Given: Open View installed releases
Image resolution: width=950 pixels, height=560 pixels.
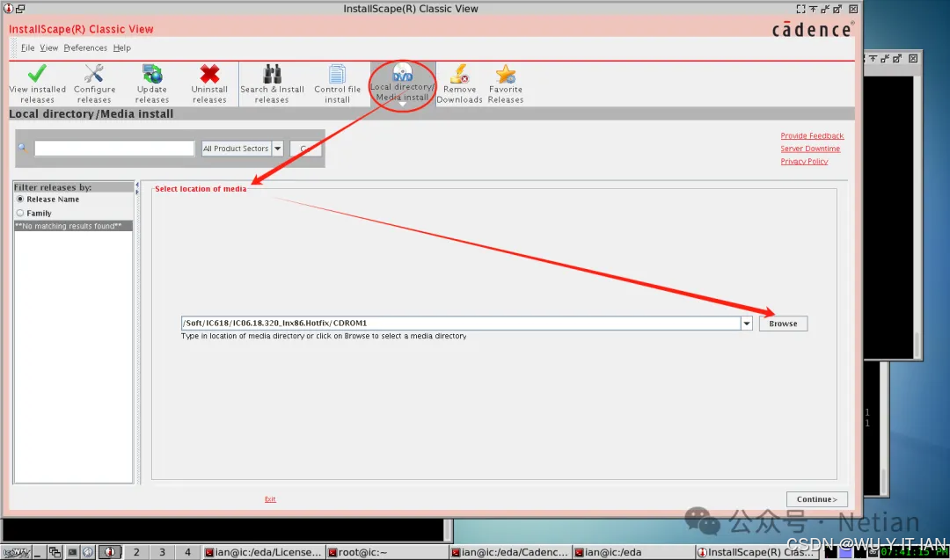Looking at the screenshot, I should [37, 84].
